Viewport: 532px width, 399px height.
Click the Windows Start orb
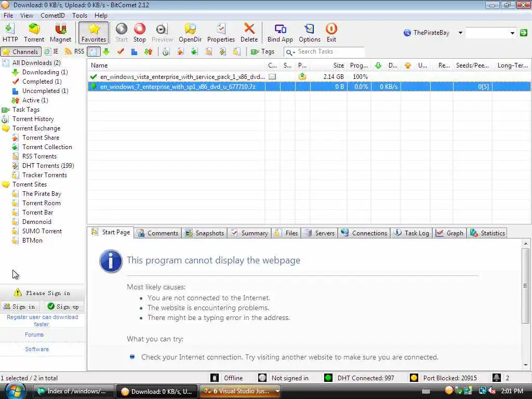[15, 391]
